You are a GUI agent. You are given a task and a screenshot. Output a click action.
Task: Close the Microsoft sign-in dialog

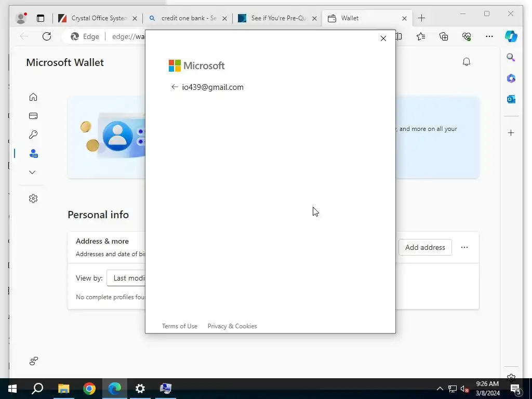point(383,38)
